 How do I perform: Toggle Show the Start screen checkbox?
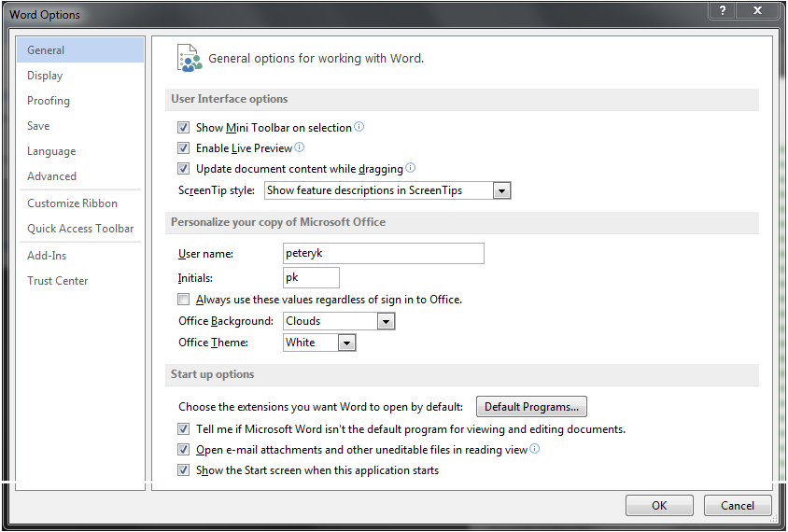pos(183,470)
